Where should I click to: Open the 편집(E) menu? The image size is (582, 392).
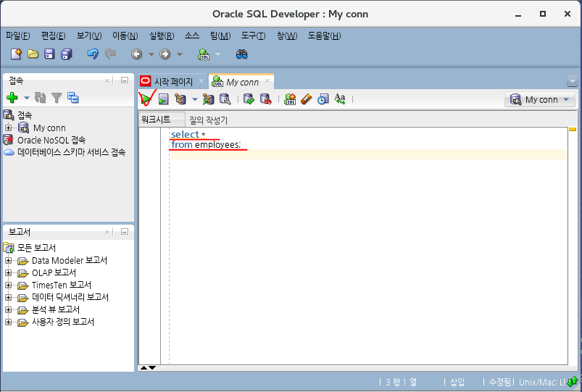(x=53, y=36)
